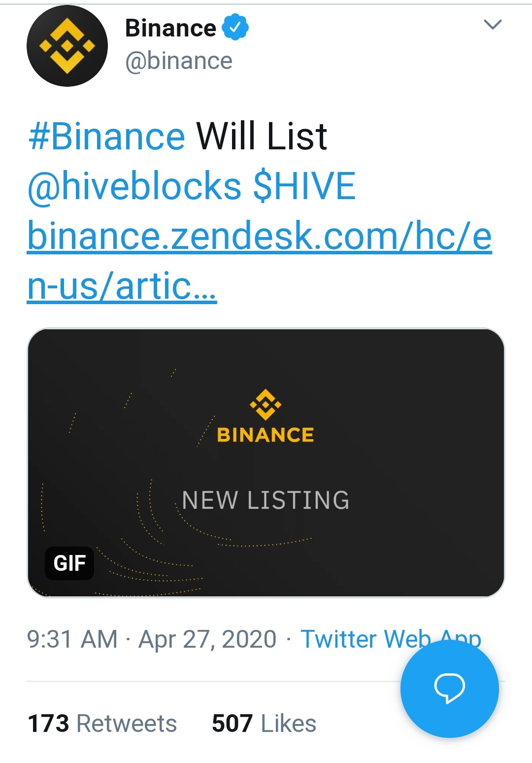Image resolution: width=532 pixels, height=763 pixels.
Task: View the 173 Retweets list
Action: point(102,724)
